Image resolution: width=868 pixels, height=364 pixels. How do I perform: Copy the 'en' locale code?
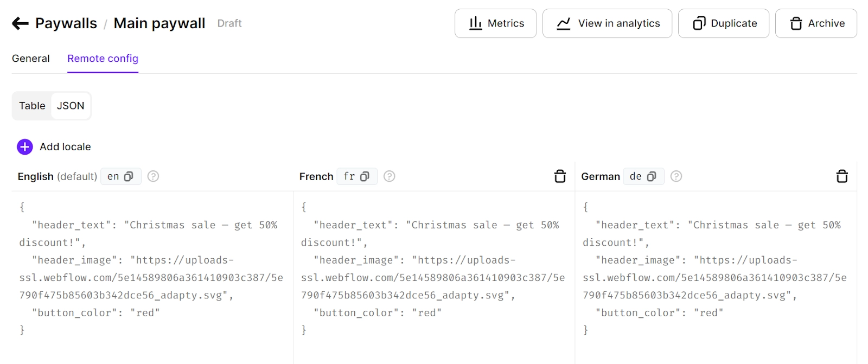129,176
